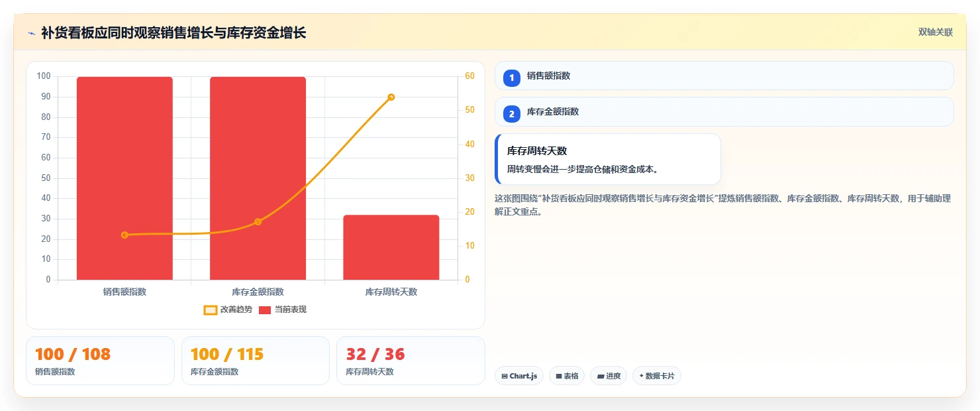Click left axis value 100
The width and height of the screenshot is (980, 411).
point(44,76)
